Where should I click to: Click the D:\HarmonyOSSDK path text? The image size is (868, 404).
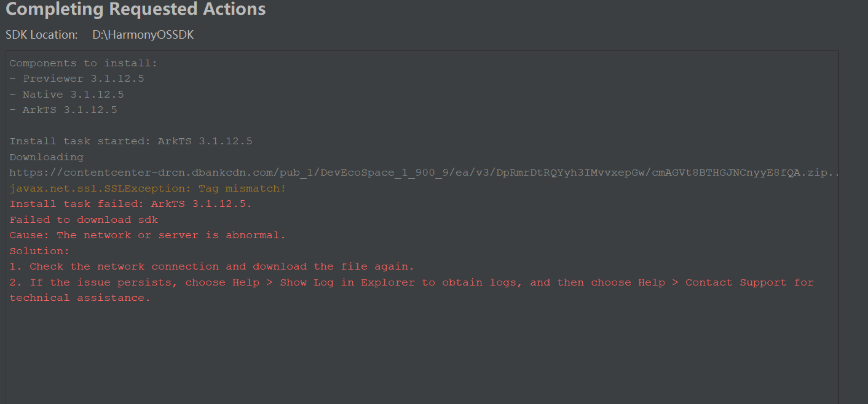(143, 35)
